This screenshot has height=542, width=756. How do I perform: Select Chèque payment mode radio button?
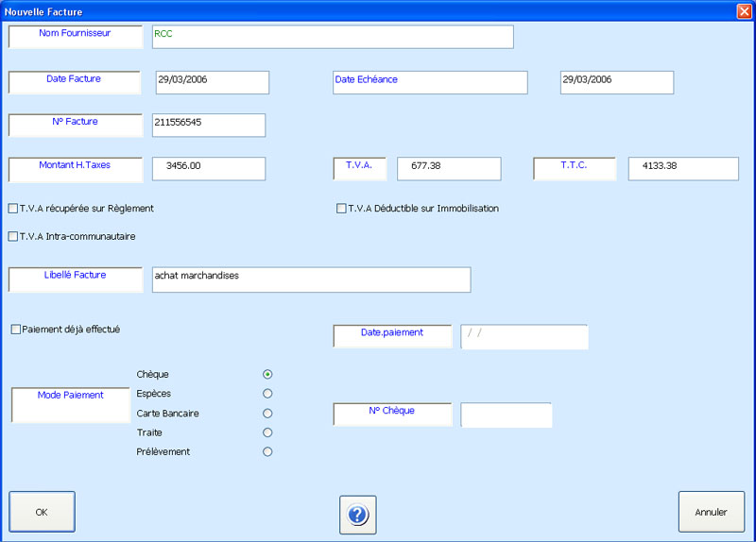pos(267,375)
